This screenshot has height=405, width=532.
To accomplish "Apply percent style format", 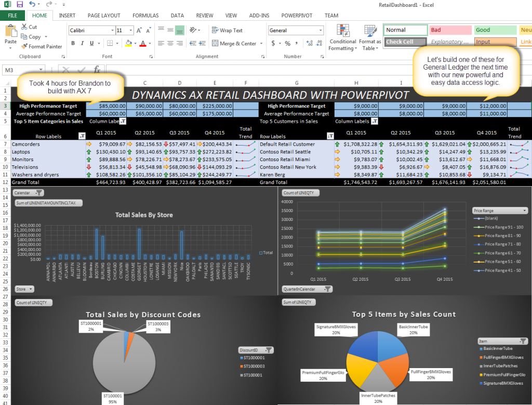I will (x=287, y=43).
